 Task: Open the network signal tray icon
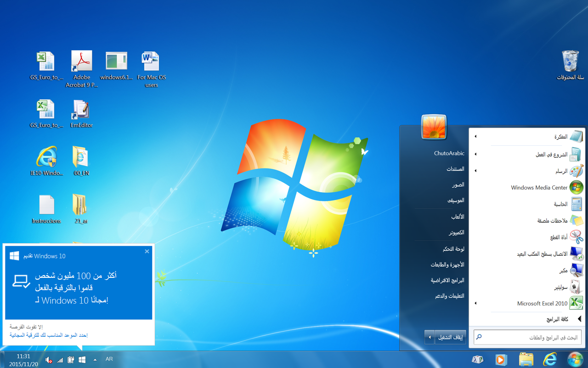pos(60,360)
